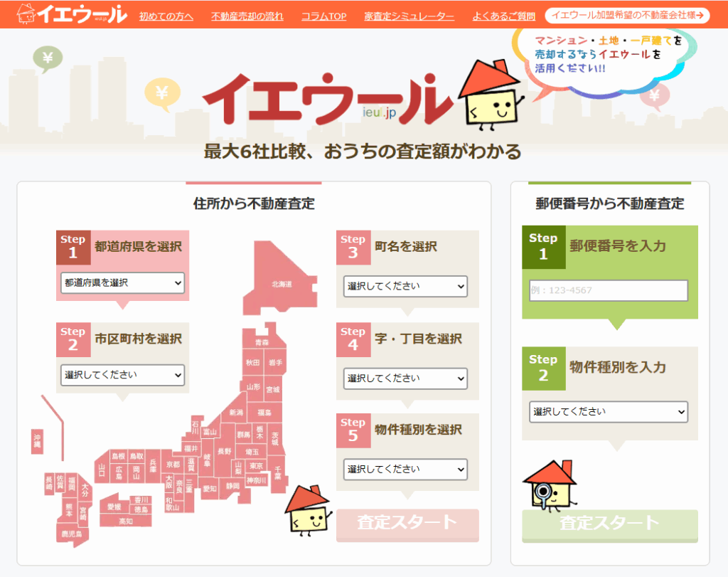Select 東京 on the map
Viewport: 728px width, 577px height.
[256, 465]
